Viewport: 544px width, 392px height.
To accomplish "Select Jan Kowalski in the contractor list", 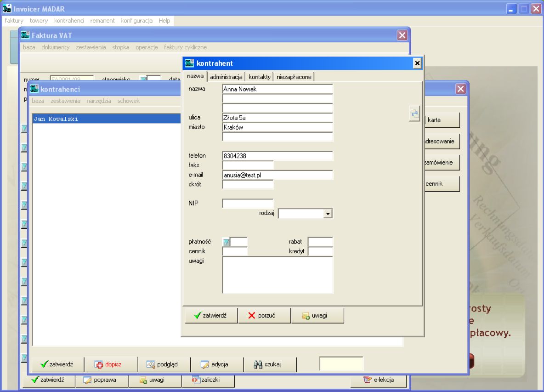I will point(107,119).
